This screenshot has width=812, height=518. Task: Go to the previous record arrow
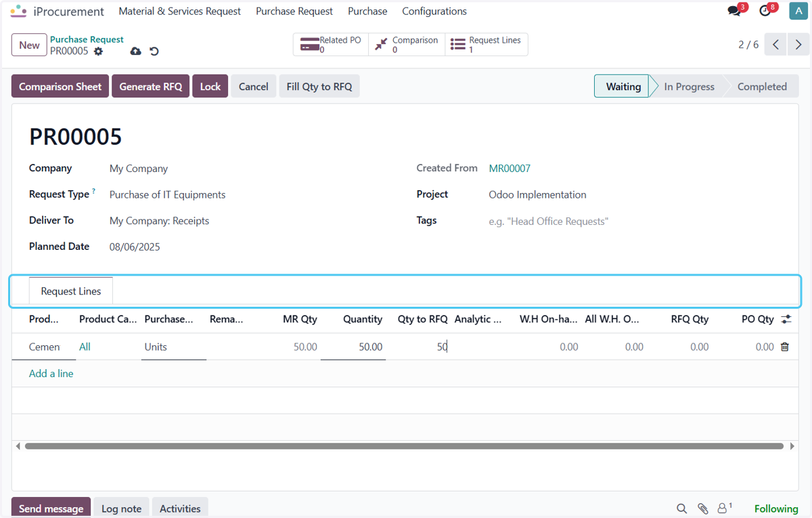776,45
